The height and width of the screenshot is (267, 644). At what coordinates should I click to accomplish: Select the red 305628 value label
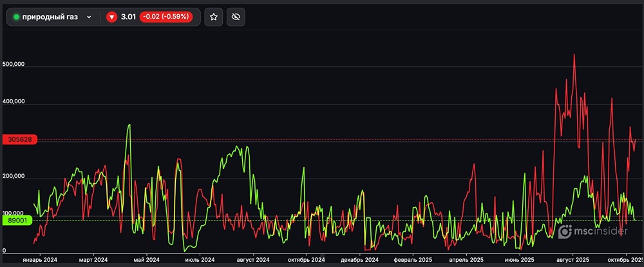20,139
